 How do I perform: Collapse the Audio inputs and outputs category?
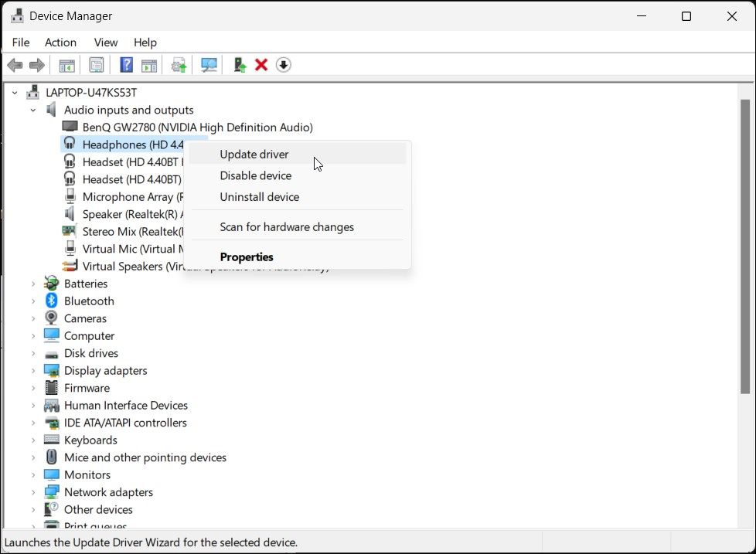click(x=32, y=110)
